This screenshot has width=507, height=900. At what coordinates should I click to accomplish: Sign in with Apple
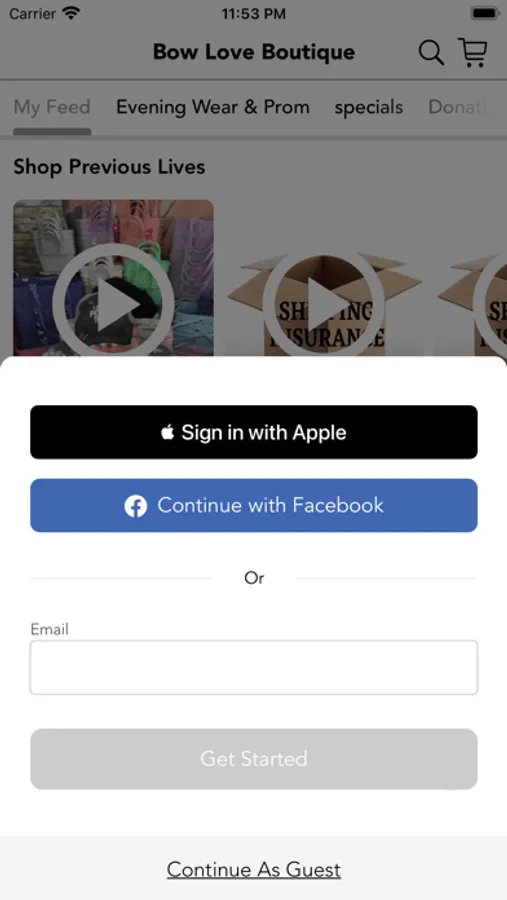(x=254, y=432)
